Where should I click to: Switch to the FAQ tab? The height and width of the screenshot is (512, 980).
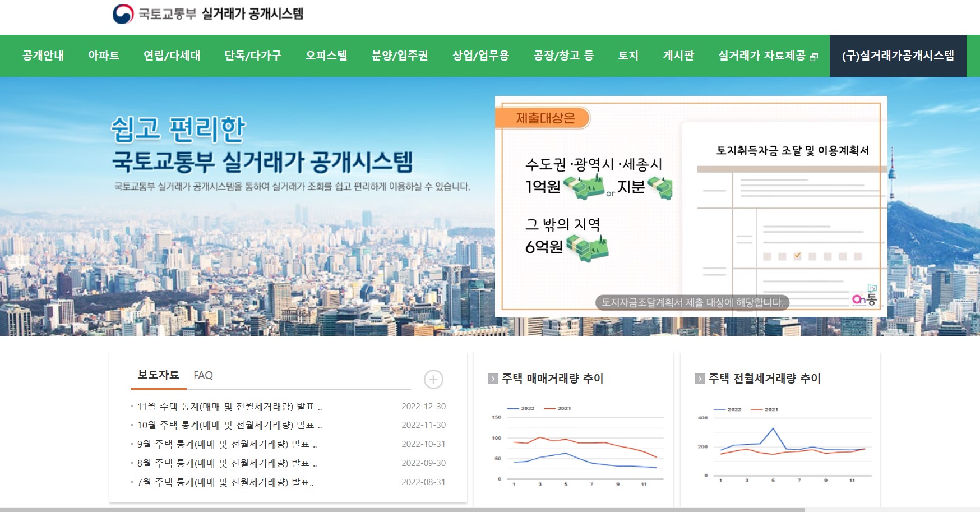pos(204,376)
